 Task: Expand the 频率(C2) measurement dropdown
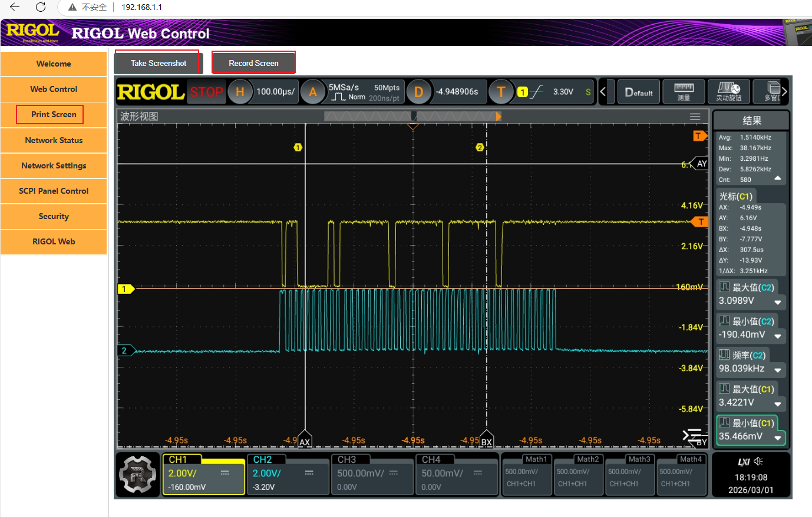point(778,370)
